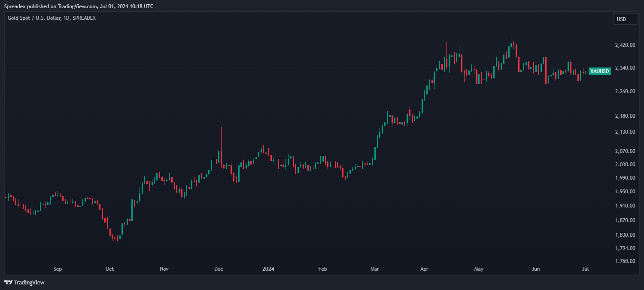Select the 1,910.00 price axis label
This screenshot has width=644, height=290.
[625, 206]
